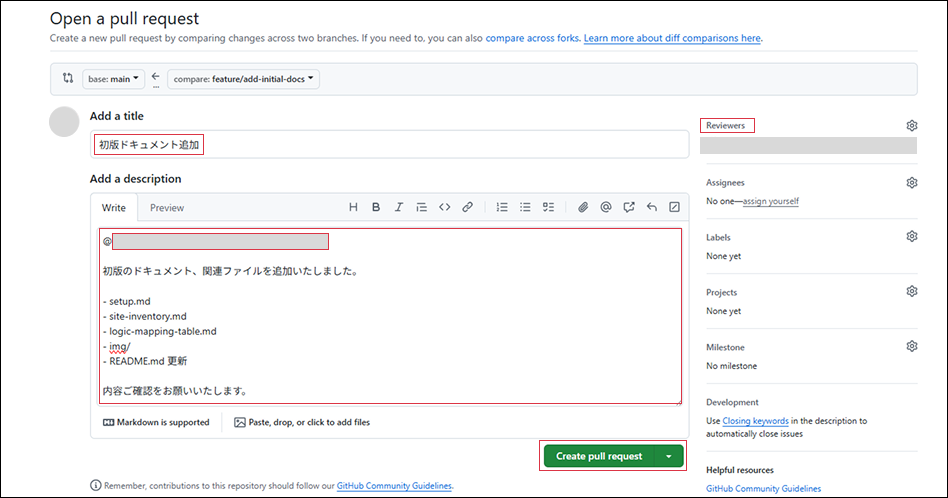Viewport: 948px width, 498px height.
Task: Open Assignees settings gear
Action: coord(912,183)
